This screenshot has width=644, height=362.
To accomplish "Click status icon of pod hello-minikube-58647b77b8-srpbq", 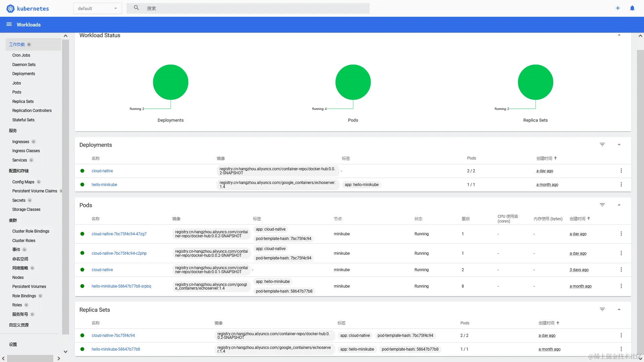I will (82, 286).
